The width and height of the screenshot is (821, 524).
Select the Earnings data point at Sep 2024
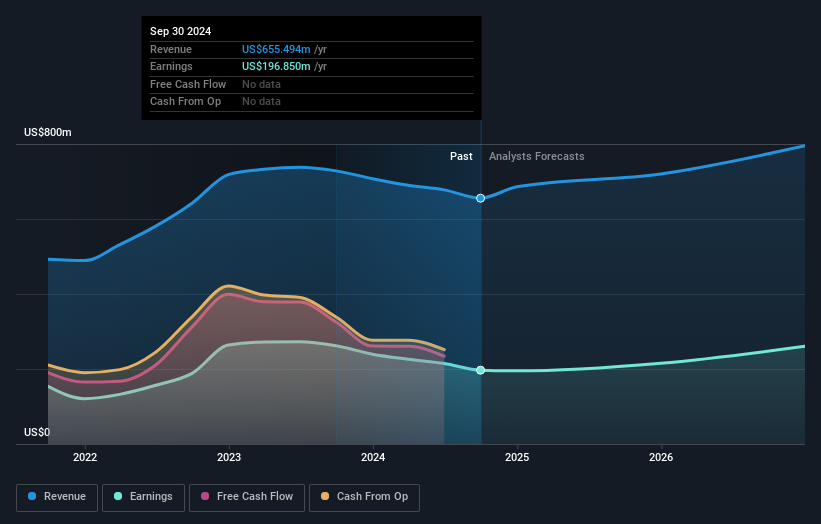pyautogui.click(x=481, y=370)
